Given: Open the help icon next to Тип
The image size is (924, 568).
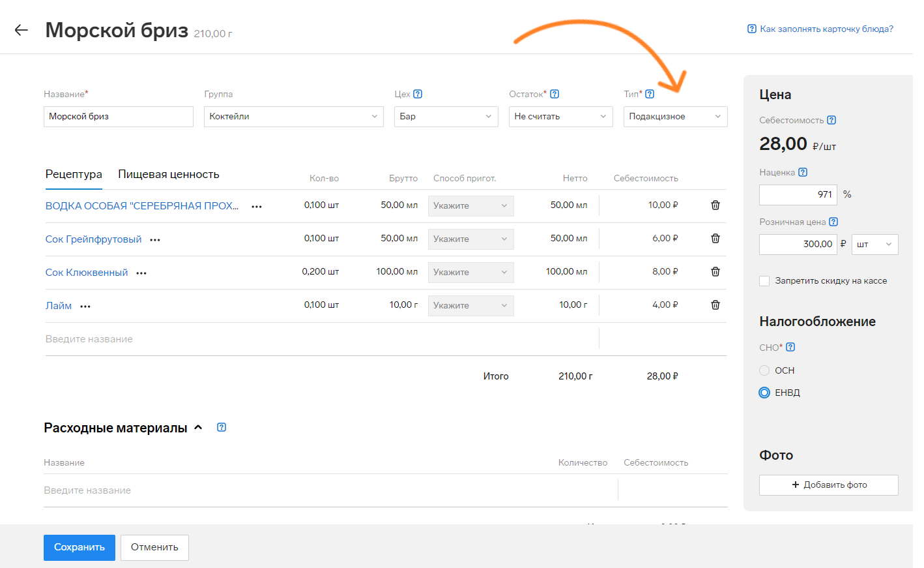Looking at the screenshot, I should 650,94.
